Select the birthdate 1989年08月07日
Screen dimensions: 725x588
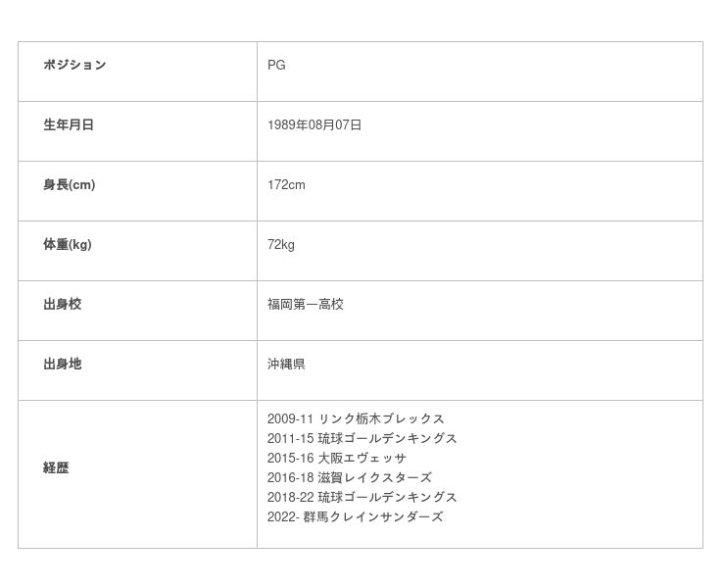[x=314, y=125]
